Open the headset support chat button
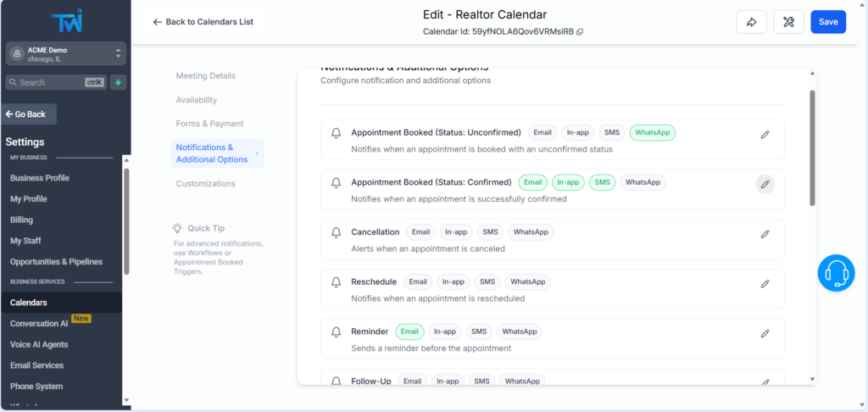This screenshot has height=412, width=868. pos(836,273)
